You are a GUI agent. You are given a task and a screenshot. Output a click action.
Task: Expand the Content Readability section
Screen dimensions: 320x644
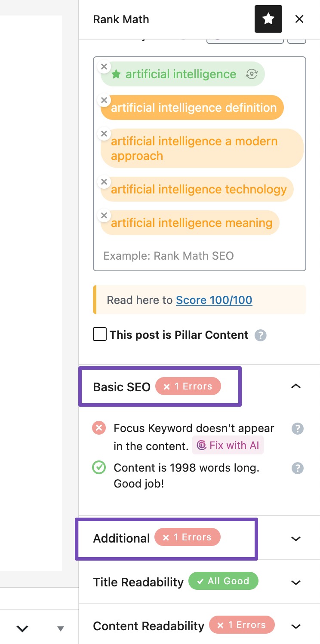[295, 626]
